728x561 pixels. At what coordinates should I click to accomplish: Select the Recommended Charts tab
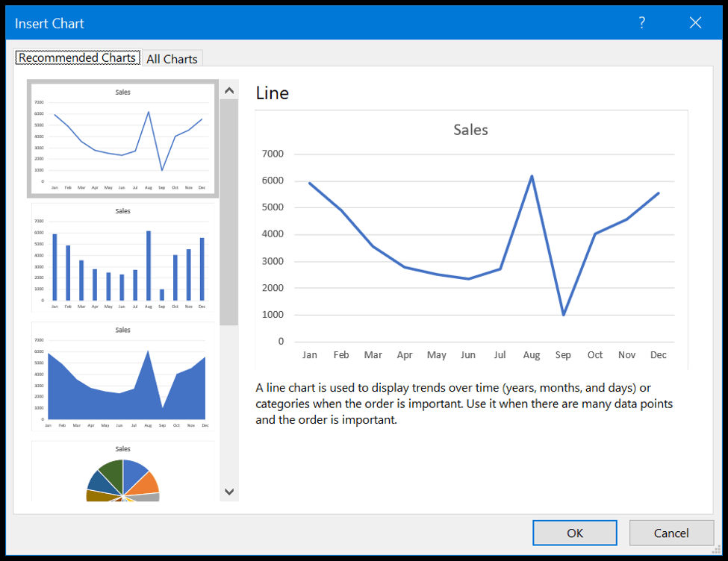coord(78,57)
